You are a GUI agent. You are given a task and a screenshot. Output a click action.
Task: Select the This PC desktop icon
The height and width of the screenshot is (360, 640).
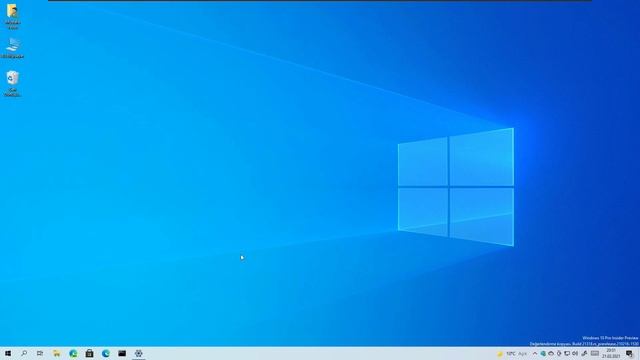coord(13,48)
